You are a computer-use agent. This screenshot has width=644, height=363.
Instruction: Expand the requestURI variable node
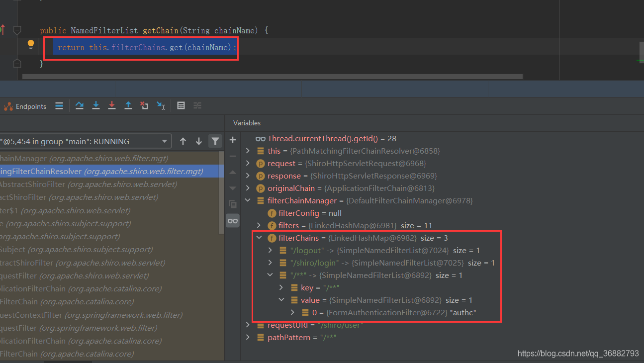coord(248,325)
